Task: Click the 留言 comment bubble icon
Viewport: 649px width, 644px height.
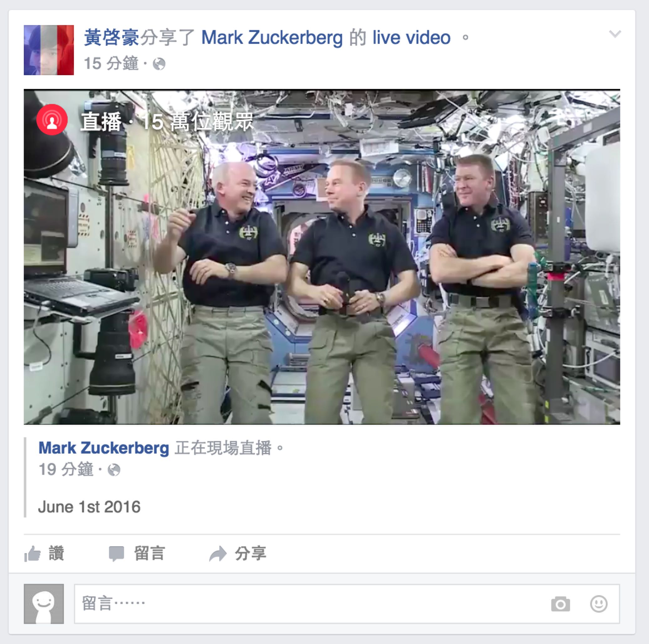Action: coord(117,553)
